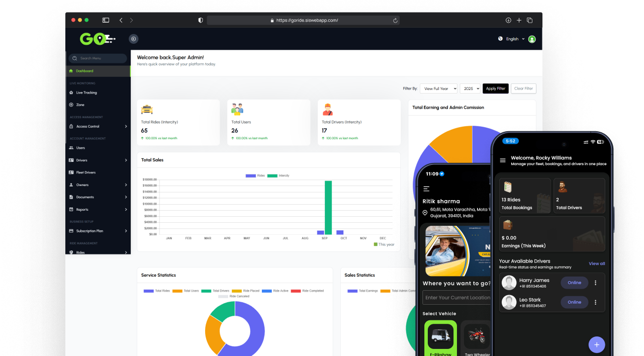Click the browser reload page icon
The height and width of the screenshot is (356, 644).
(395, 21)
